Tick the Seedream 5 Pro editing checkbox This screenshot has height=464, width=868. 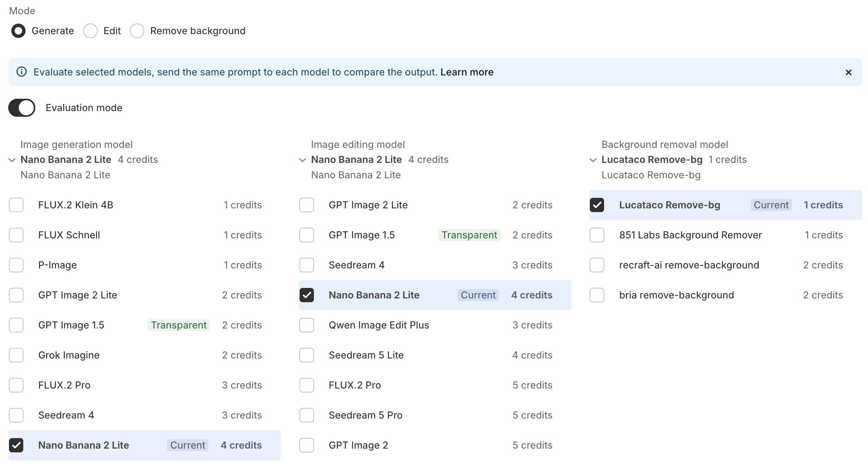pos(307,415)
